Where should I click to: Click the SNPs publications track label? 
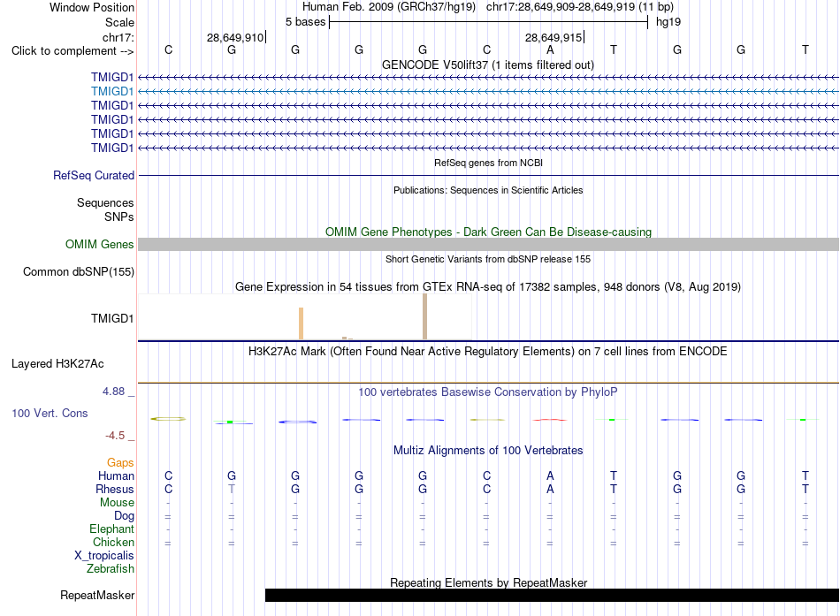coord(119,217)
